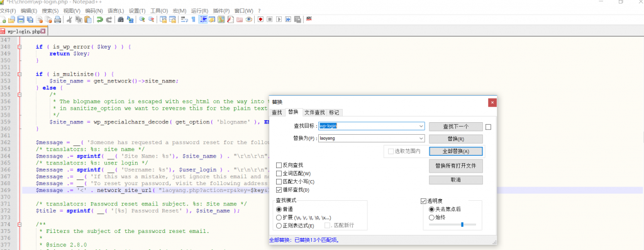Switch to the 文件查找 tab
This screenshot has height=250, width=644.
[x=314, y=112]
